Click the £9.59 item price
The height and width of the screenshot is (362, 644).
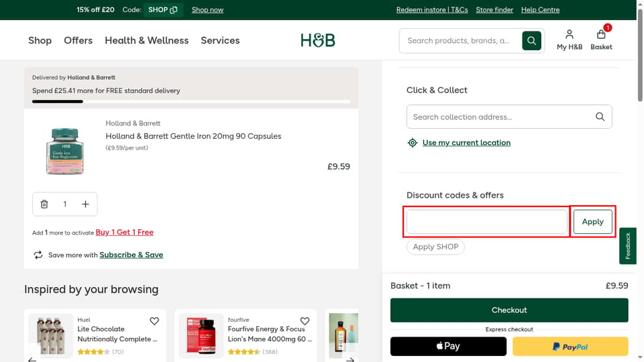[338, 167]
